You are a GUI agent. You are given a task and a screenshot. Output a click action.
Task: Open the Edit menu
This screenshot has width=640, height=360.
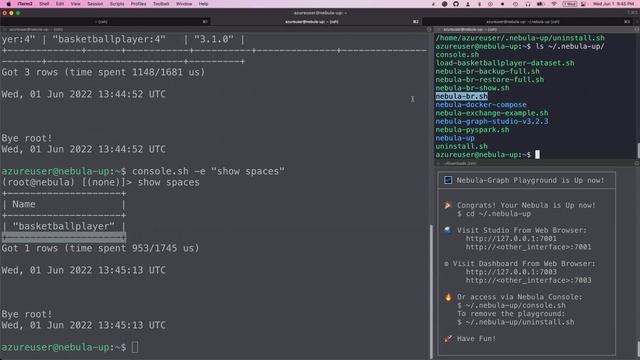(x=60, y=4)
